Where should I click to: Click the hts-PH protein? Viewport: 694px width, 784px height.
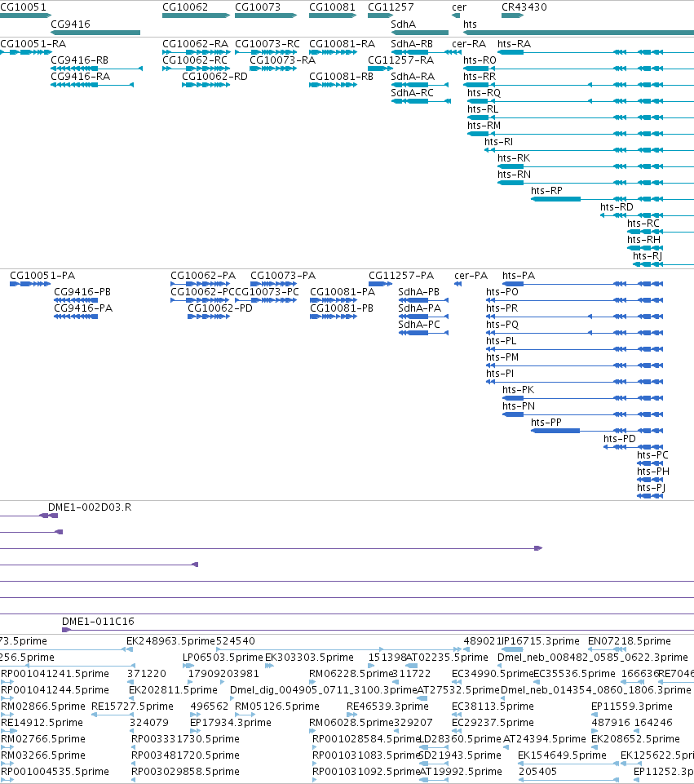650,480
